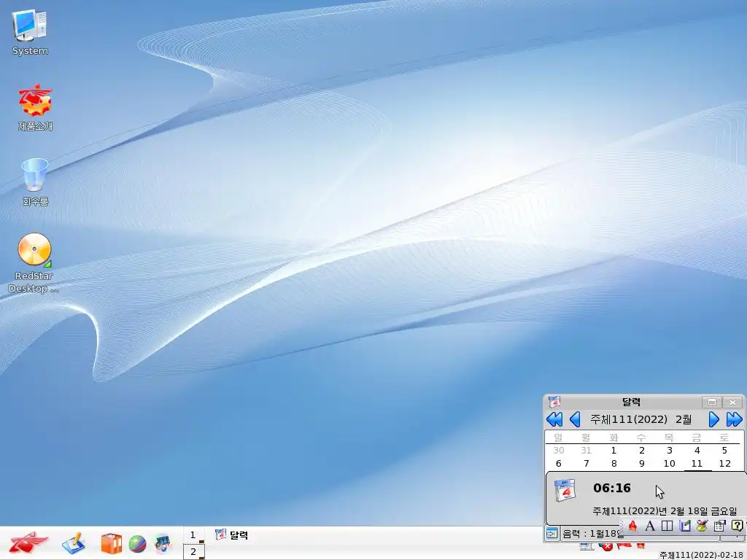Click the half-width character toggle icon
This screenshot has height=560, width=747.
pyautogui.click(x=667, y=526)
